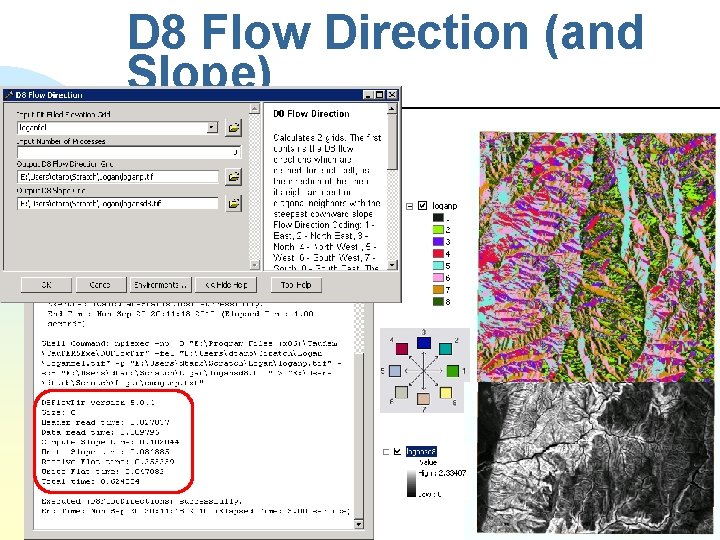Click the maroon north-west square in diagram
The width and height of the screenshot is (720, 540).
coord(402,349)
